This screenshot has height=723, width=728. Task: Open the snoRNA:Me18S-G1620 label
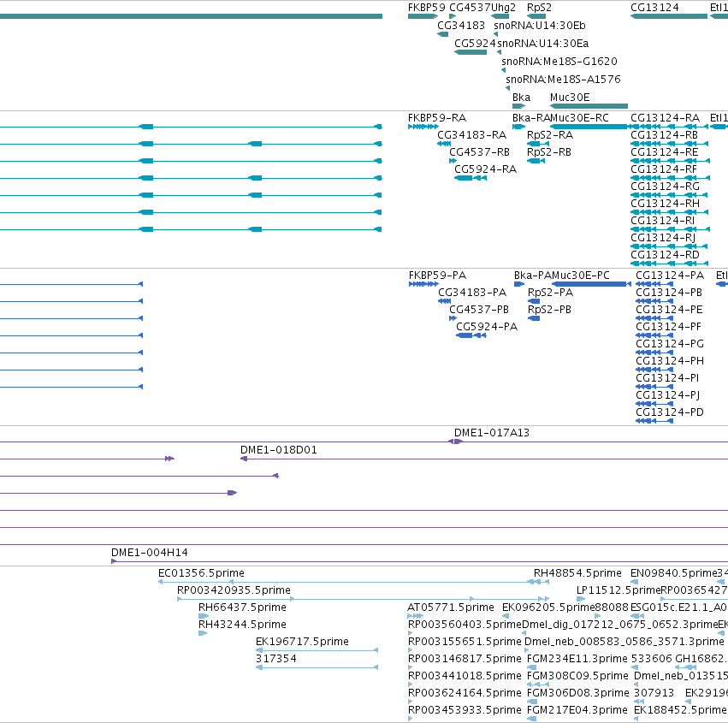559,62
